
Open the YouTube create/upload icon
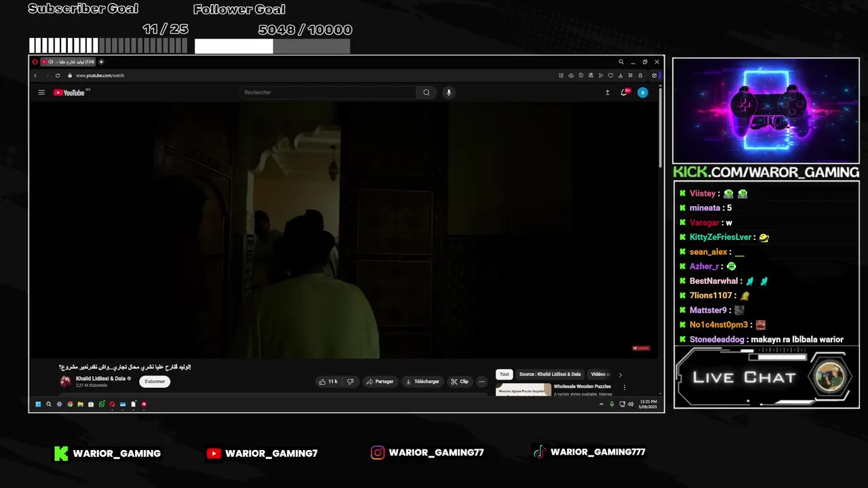point(608,92)
